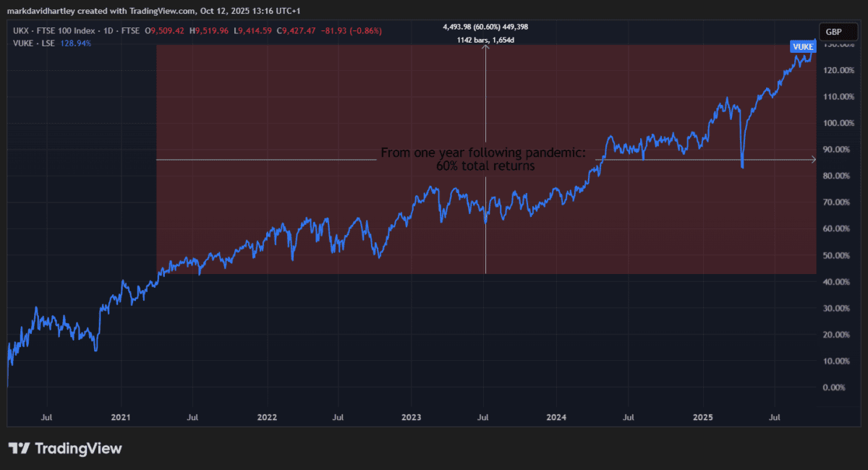The height and width of the screenshot is (470, 868).
Task: Click the upward arrowhead of the vertical measure line
Action: (x=485, y=48)
